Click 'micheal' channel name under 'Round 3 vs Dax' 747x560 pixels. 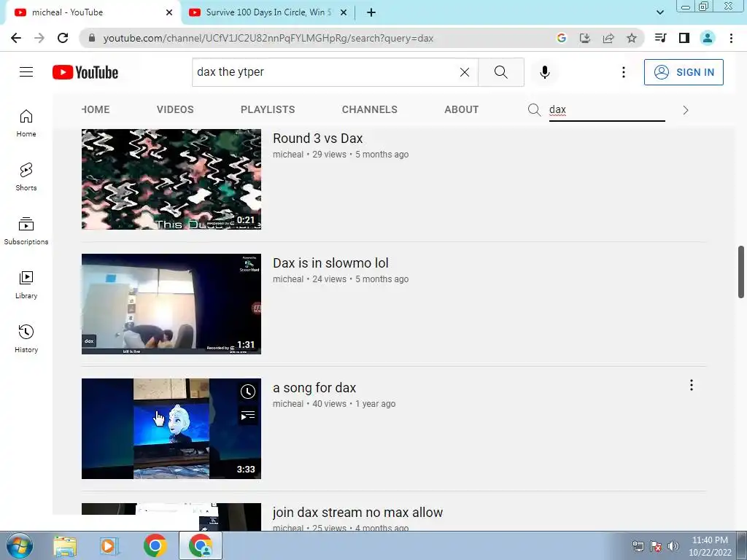tap(287, 155)
